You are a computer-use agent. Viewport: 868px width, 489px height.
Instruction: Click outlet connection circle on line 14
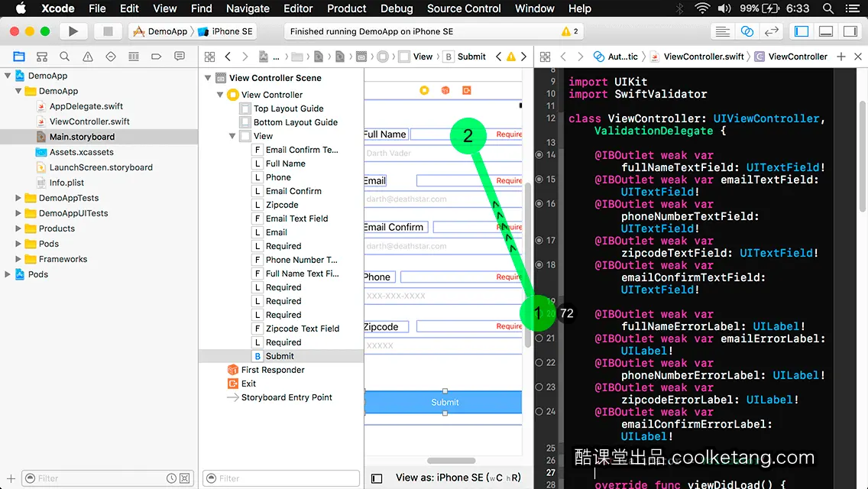(539, 154)
